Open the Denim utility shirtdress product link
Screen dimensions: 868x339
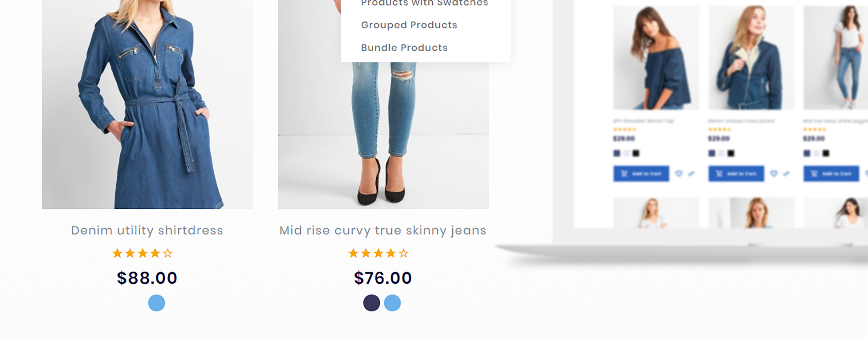point(147,231)
